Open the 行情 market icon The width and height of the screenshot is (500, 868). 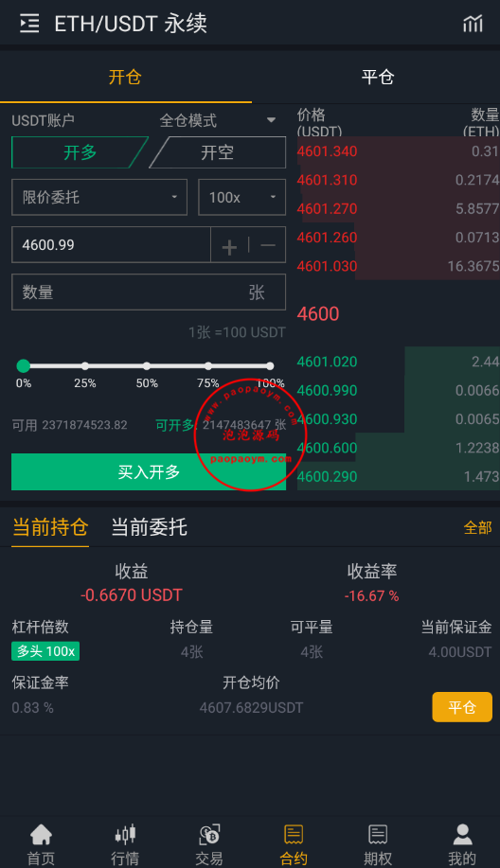[x=125, y=834]
